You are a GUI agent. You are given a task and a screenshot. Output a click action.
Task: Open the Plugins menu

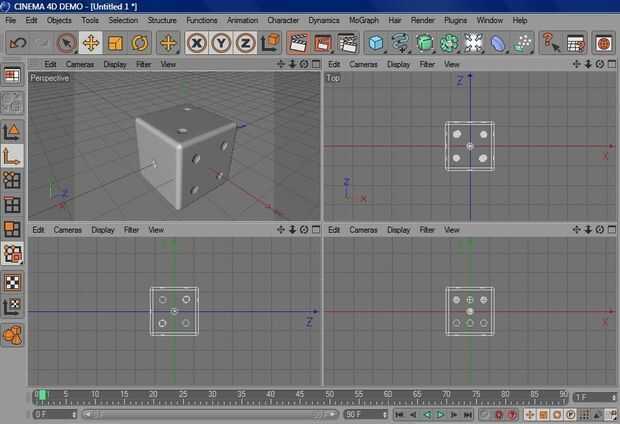click(456, 20)
